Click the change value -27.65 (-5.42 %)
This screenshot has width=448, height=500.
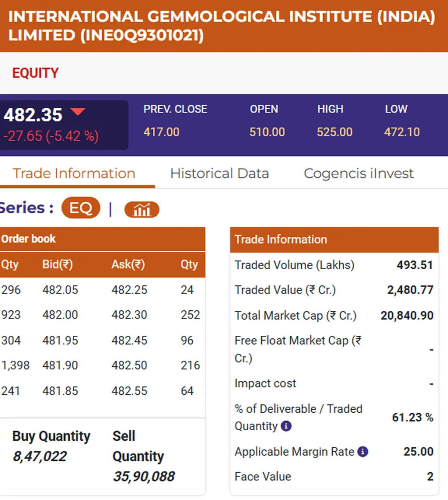coord(51,136)
